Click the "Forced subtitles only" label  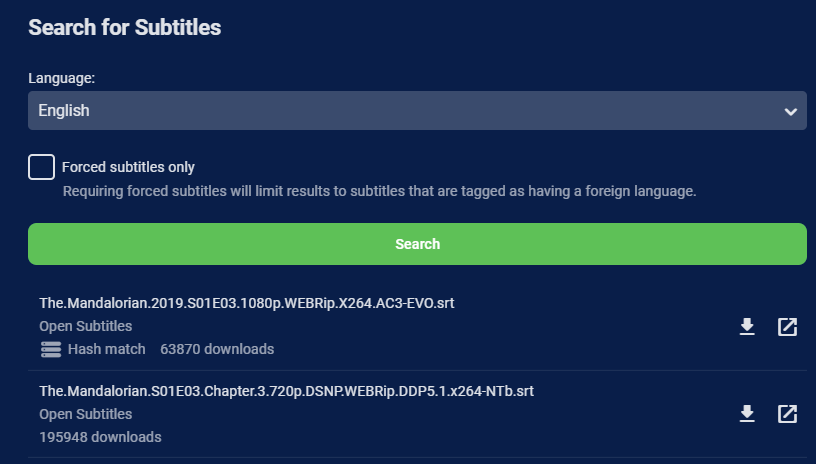(128, 167)
